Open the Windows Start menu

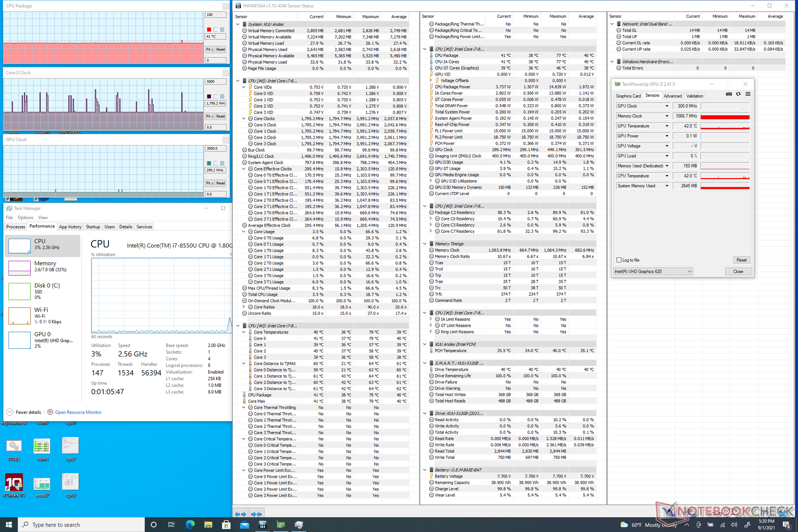pos(9,524)
